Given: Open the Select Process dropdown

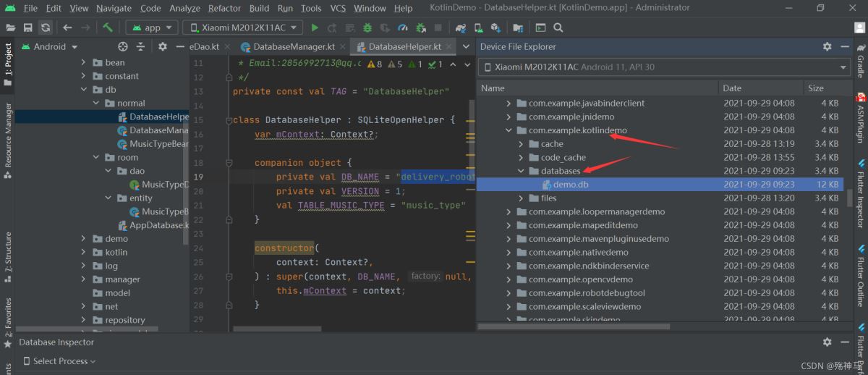Looking at the screenshot, I should pyautogui.click(x=59, y=361).
